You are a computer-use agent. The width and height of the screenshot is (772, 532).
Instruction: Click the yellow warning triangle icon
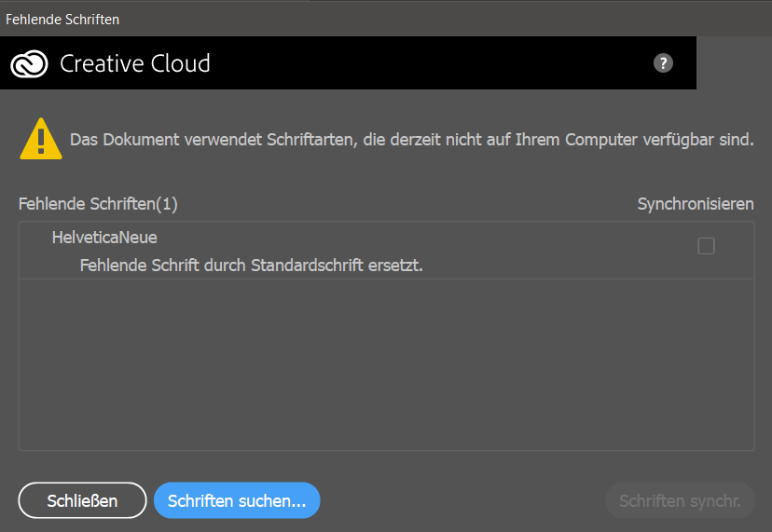(41, 140)
